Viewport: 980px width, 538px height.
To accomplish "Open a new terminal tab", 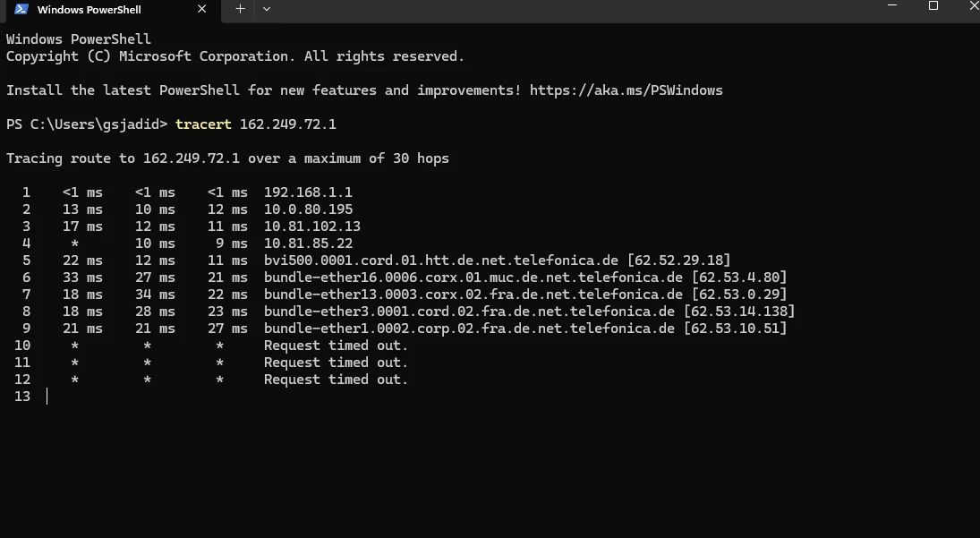I will 240,9.
